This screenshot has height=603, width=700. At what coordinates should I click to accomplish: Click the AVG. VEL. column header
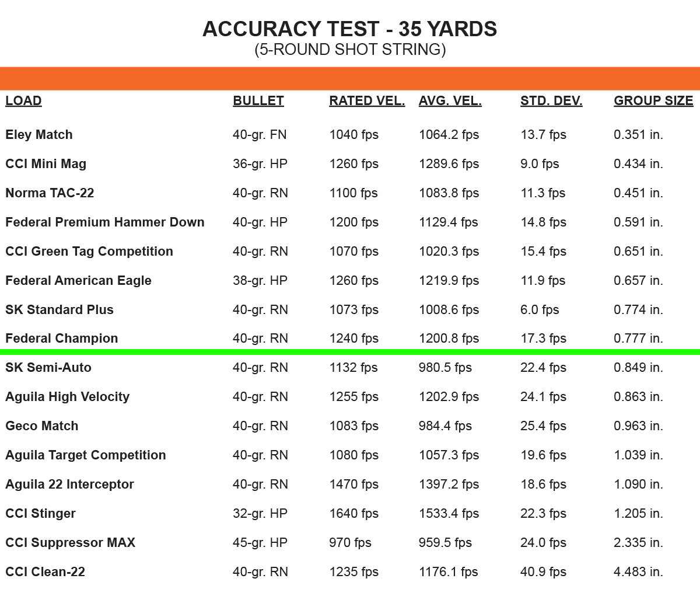tap(450, 101)
